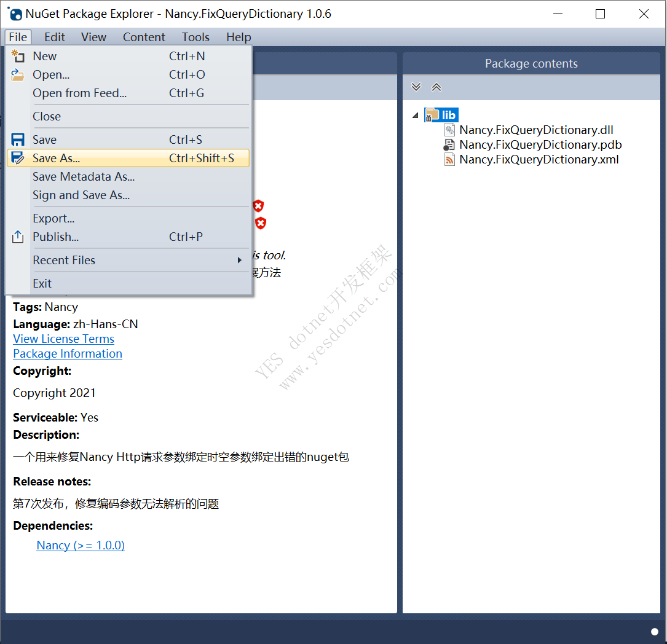Click the 'Tags: Nancy' text
The width and height of the screenshot is (667, 644).
[x=45, y=307]
